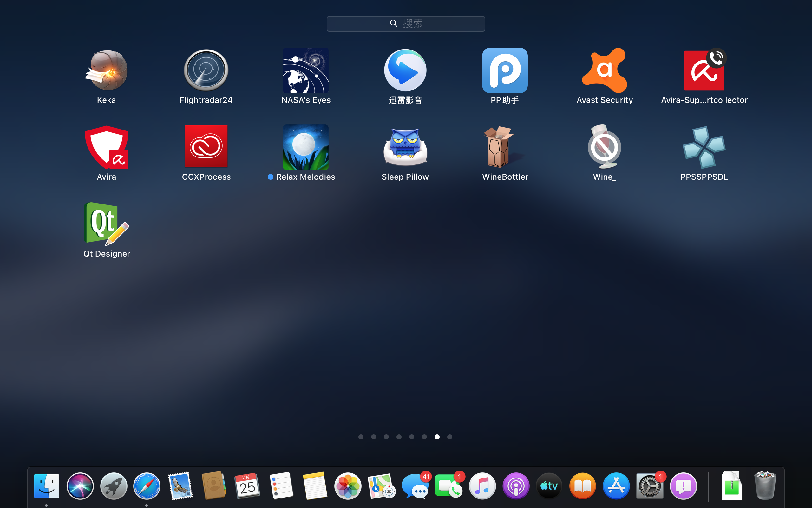Go to second Launchpad page dot
Screen dimensions: 812x508
click(373, 437)
